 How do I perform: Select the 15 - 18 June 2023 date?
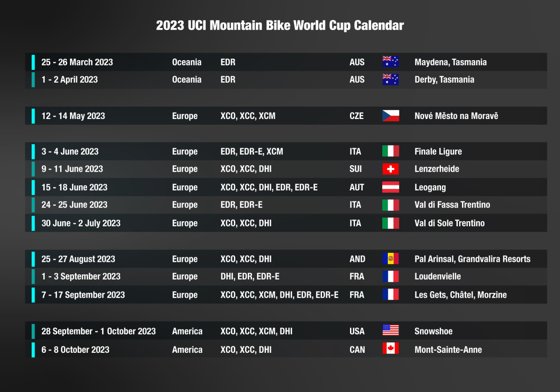point(74,187)
